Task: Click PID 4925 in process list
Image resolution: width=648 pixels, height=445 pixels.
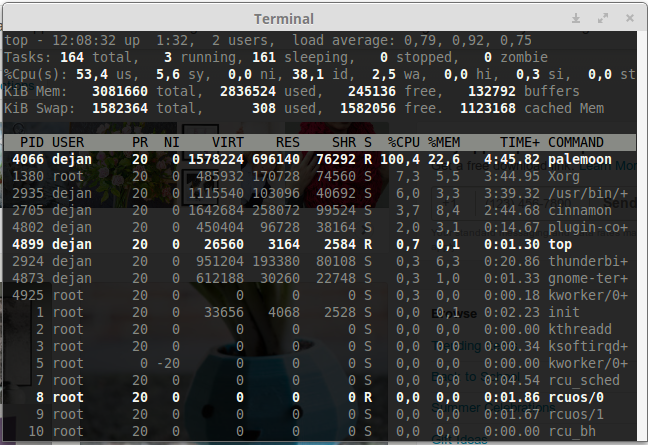Action: (x=28, y=295)
